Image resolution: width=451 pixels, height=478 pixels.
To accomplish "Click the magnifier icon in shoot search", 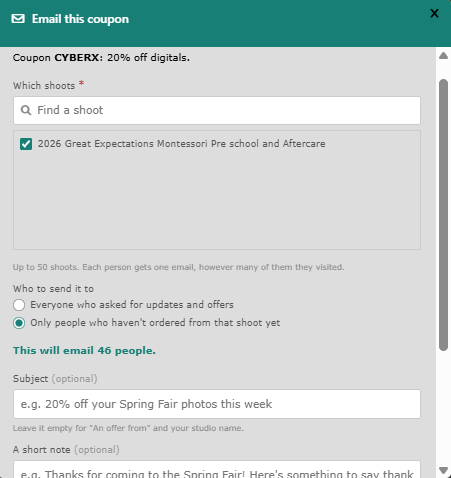I will tap(26, 110).
